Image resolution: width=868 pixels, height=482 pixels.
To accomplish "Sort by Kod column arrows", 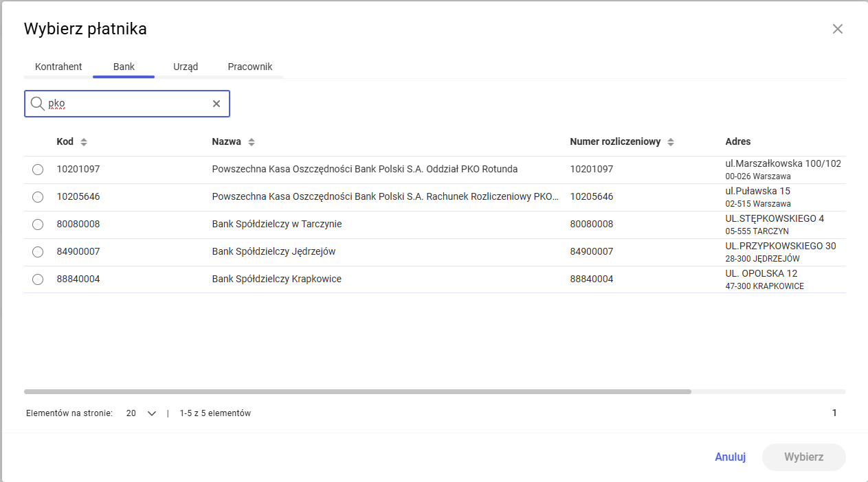I will pos(84,142).
